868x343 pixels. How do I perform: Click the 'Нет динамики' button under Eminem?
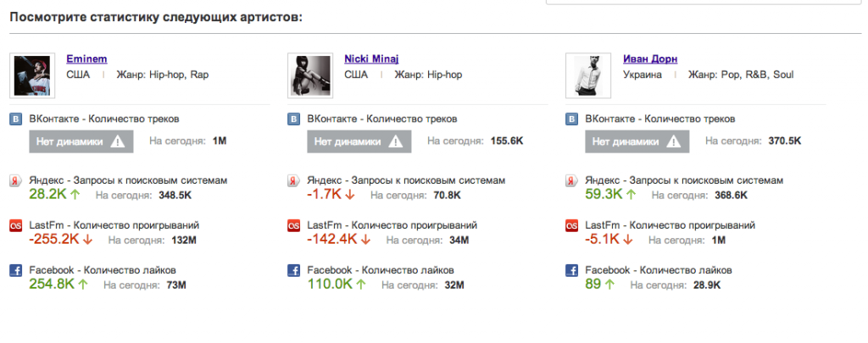(81, 141)
